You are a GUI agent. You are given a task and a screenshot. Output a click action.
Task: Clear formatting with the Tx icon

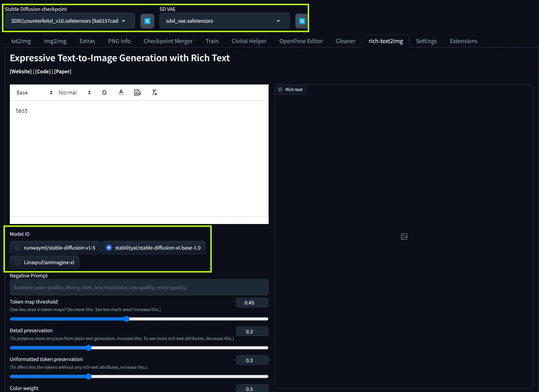pyautogui.click(x=154, y=92)
